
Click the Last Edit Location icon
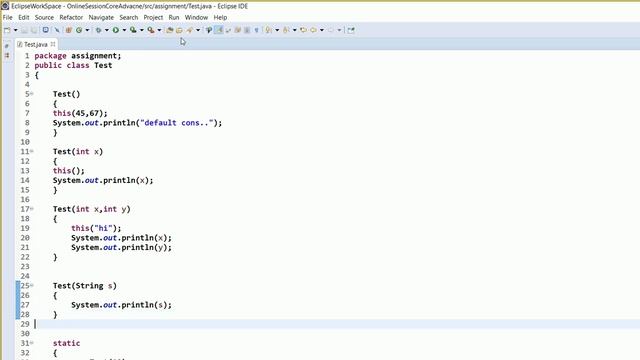(x=303, y=30)
